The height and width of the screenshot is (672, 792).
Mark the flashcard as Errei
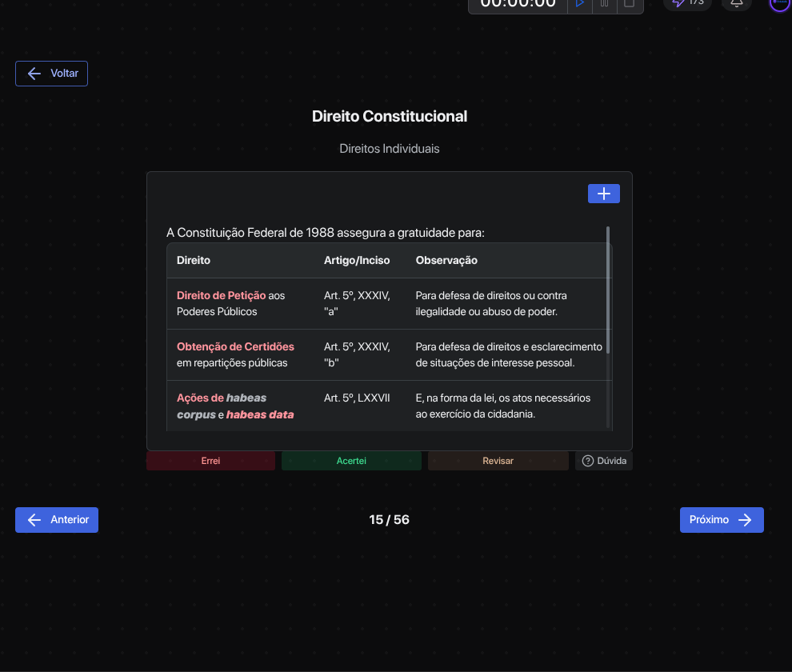coord(210,461)
